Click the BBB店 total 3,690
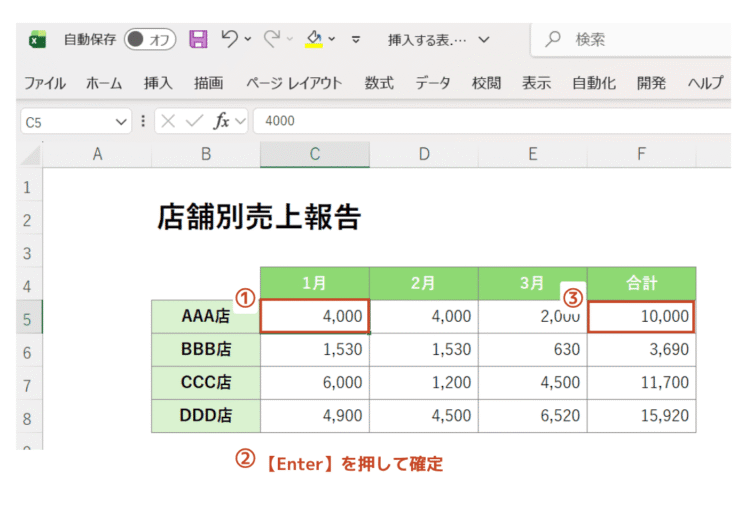Viewport: 740px width, 505px height. (x=641, y=349)
